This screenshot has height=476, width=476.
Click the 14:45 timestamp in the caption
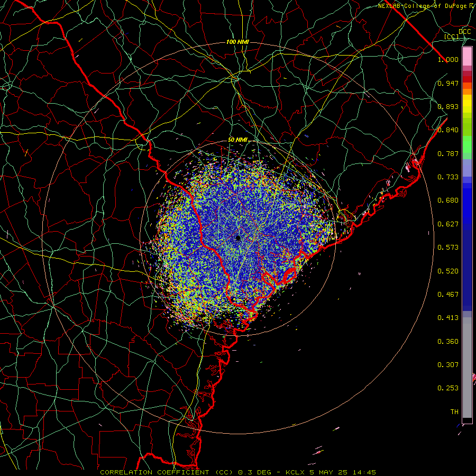[365, 472]
